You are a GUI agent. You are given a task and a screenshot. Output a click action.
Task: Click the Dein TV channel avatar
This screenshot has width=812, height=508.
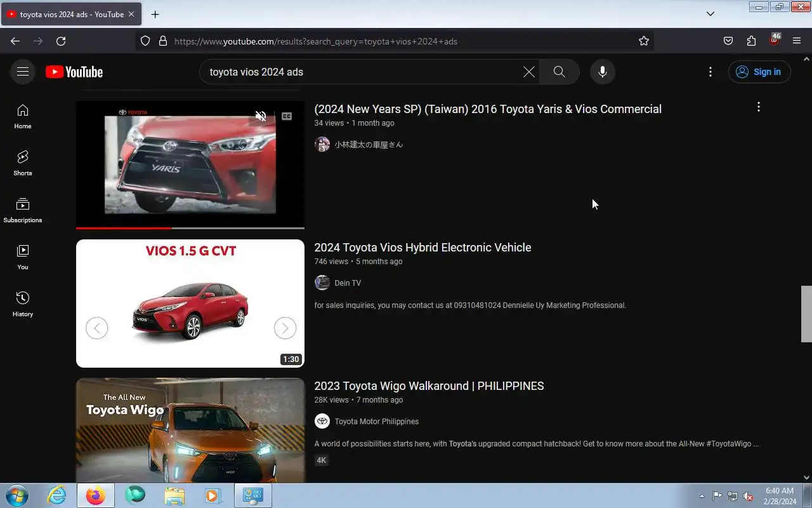(x=322, y=283)
